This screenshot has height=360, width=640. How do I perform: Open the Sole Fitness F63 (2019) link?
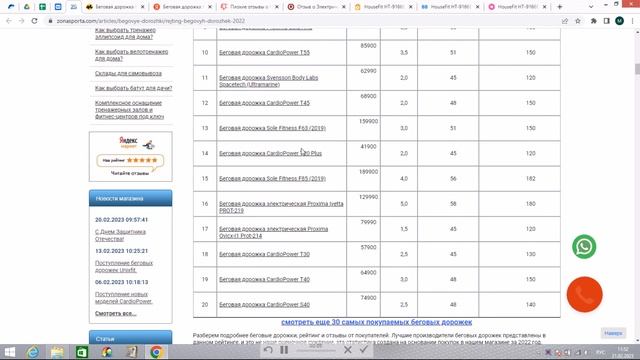pyautogui.click(x=272, y=128)
